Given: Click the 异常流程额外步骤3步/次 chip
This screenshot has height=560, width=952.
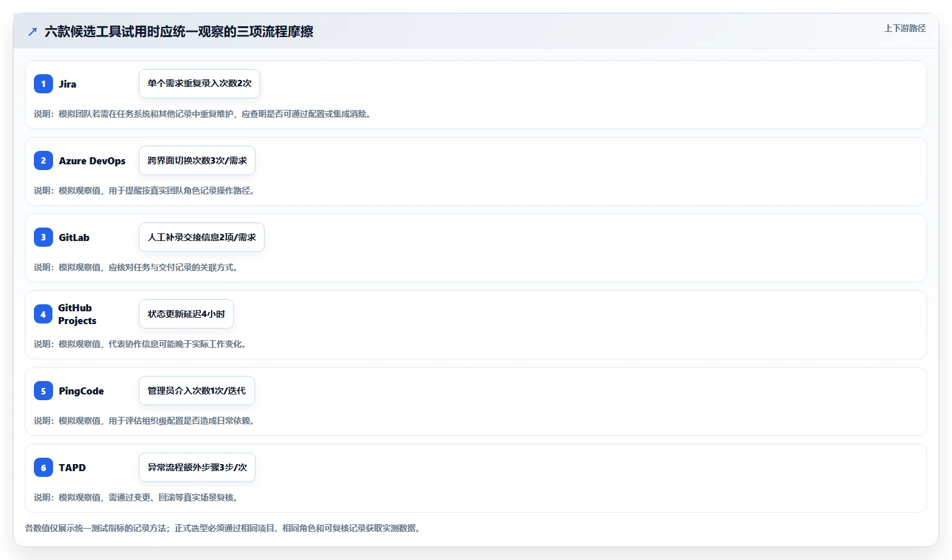Looking at the screenshot, I should (197, 467).
